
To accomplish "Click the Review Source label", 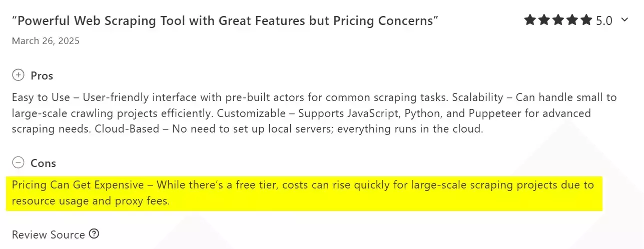I will click(x=49, y=234).
